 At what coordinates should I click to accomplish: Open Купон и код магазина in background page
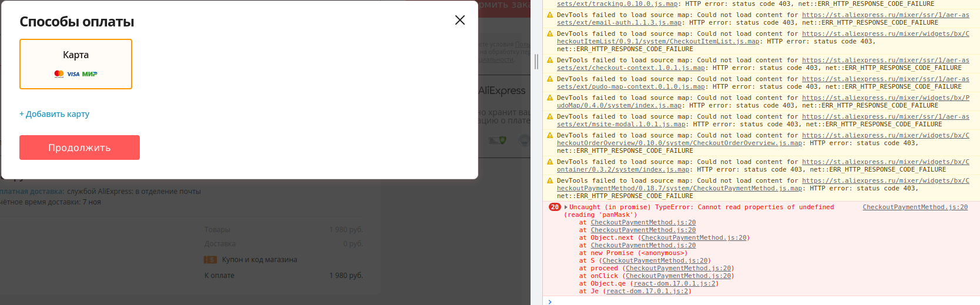point(259,260)
